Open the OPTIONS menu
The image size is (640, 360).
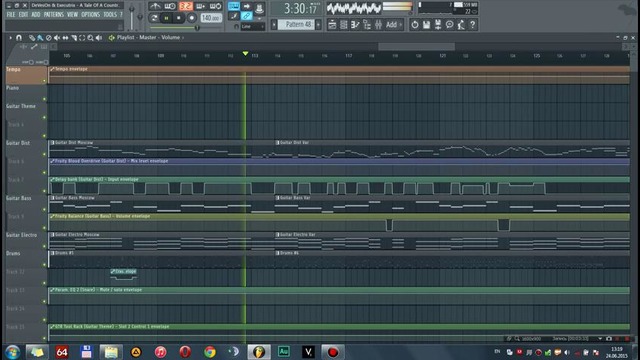91,15
